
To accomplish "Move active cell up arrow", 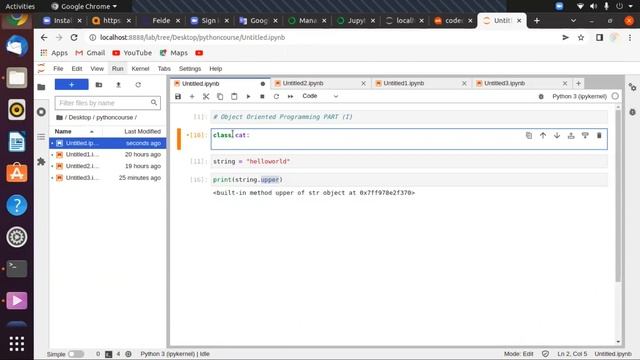I will point(543,136).
